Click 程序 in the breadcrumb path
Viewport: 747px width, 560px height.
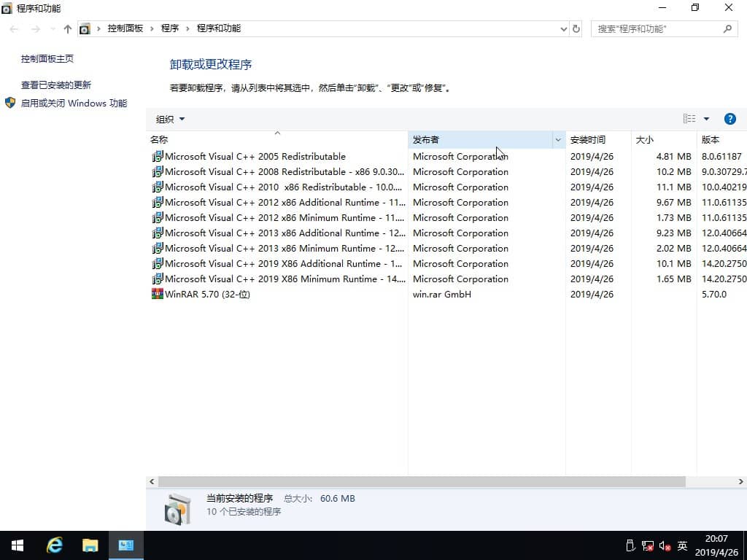[x=169, y=28]
